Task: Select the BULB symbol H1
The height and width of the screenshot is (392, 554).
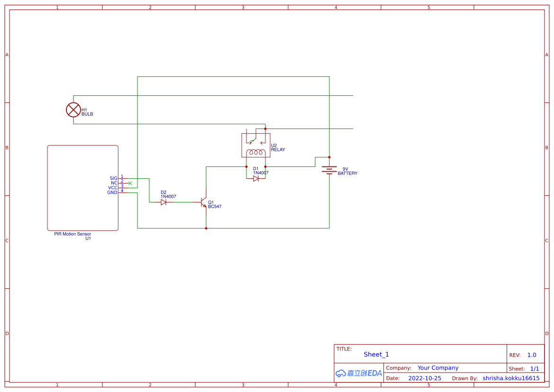Action: click(73, 109)
